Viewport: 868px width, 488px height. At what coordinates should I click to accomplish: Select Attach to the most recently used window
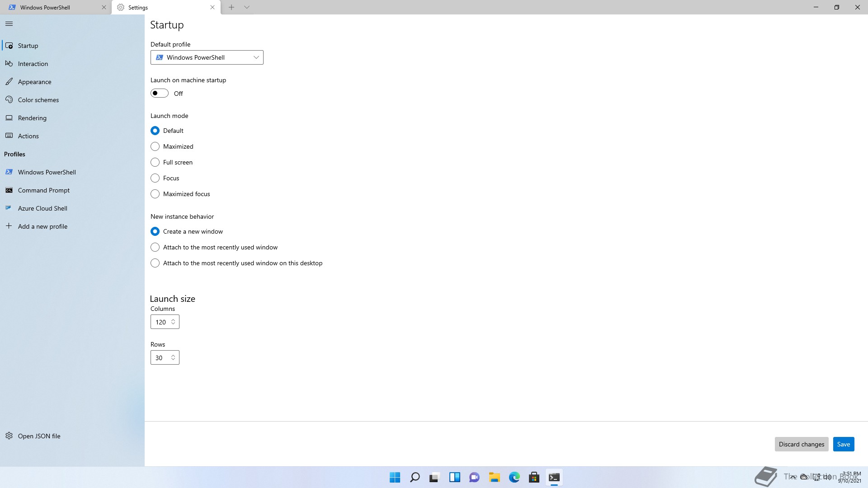click(x=155, y=247)
